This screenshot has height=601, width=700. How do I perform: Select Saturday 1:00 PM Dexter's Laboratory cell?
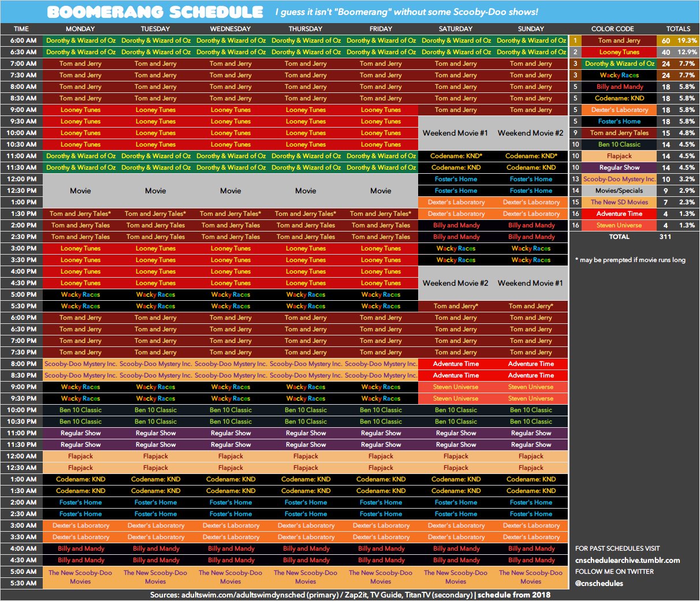[456, 202]
